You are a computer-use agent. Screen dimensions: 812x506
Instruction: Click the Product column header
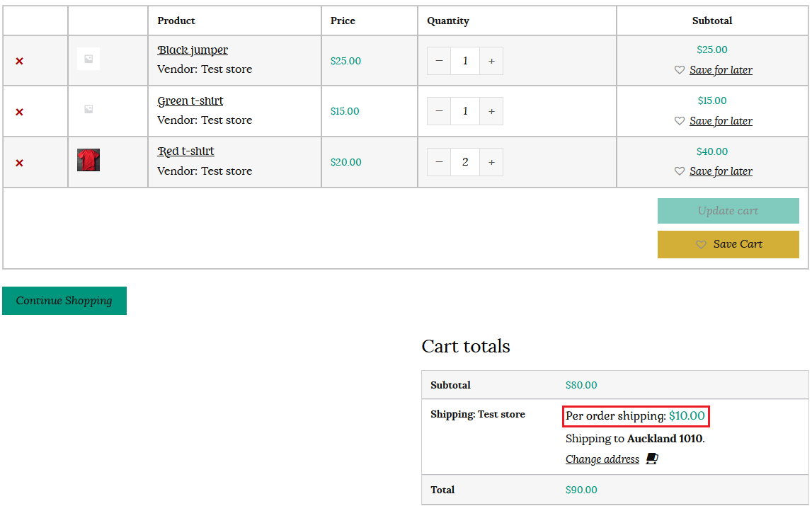(x=176, y=21)
